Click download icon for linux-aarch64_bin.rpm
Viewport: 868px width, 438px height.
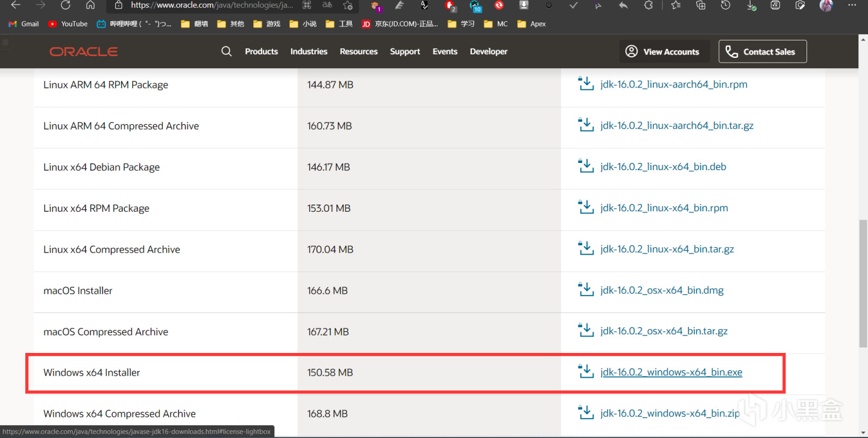tap(586, 84)
